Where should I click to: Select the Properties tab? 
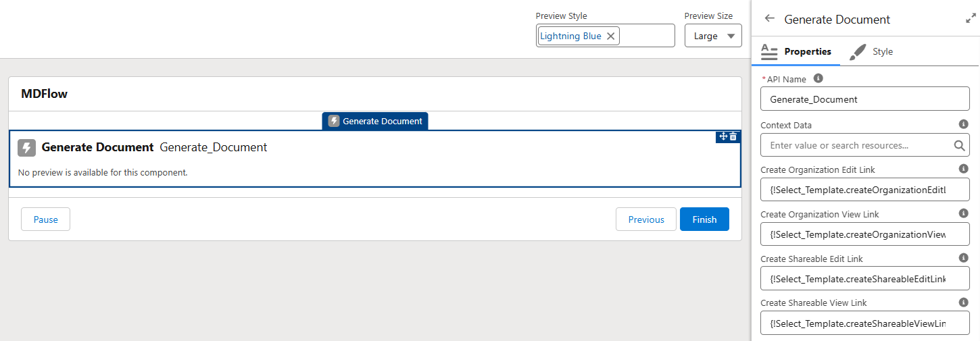pyautogui.click(x=798, y=51)
